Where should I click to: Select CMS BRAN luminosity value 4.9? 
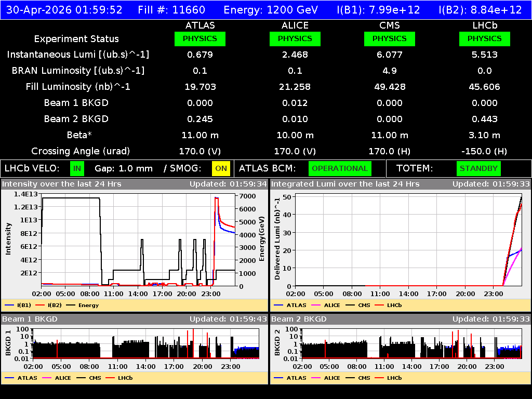pyautogui.click(x=390, y=71)
